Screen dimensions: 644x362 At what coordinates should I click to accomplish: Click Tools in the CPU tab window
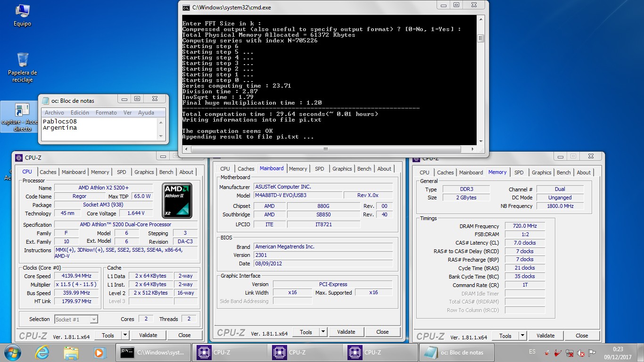[108, 335]
